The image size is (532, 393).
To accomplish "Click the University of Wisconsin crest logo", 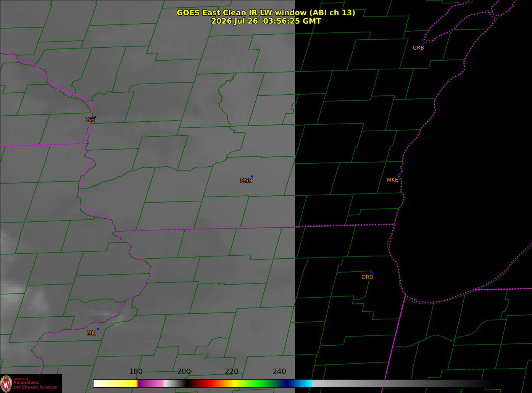I will click(6, 383).
